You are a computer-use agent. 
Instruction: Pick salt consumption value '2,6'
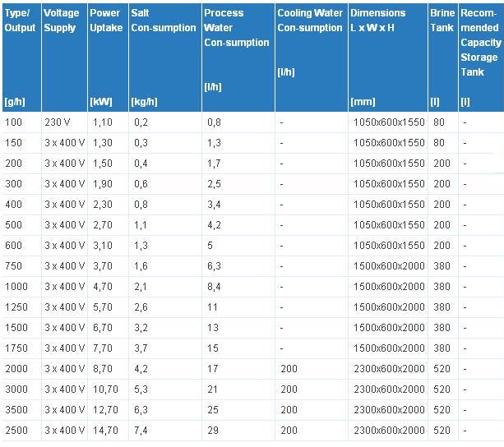pos(141,307)
